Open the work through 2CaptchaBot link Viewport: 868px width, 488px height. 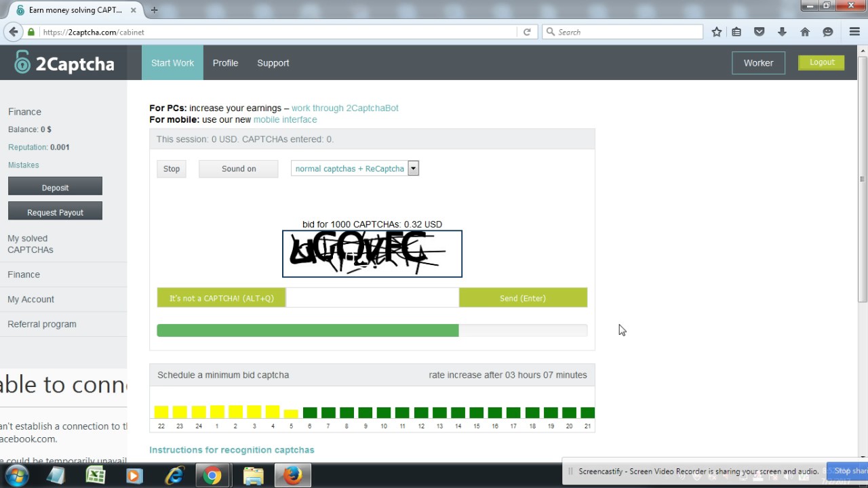point(345,108)
